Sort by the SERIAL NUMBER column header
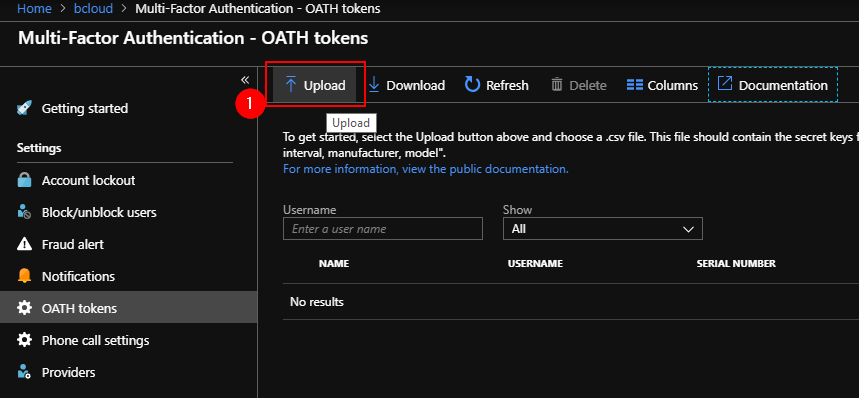The image size is (859, 398). point(736,264)
